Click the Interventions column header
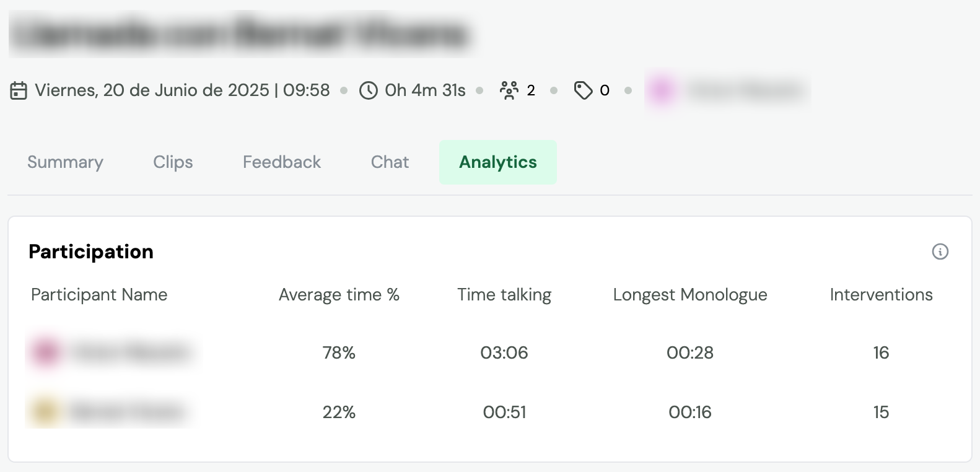The height and width of the screenshot is (472, 980). (x=881, y=295)
